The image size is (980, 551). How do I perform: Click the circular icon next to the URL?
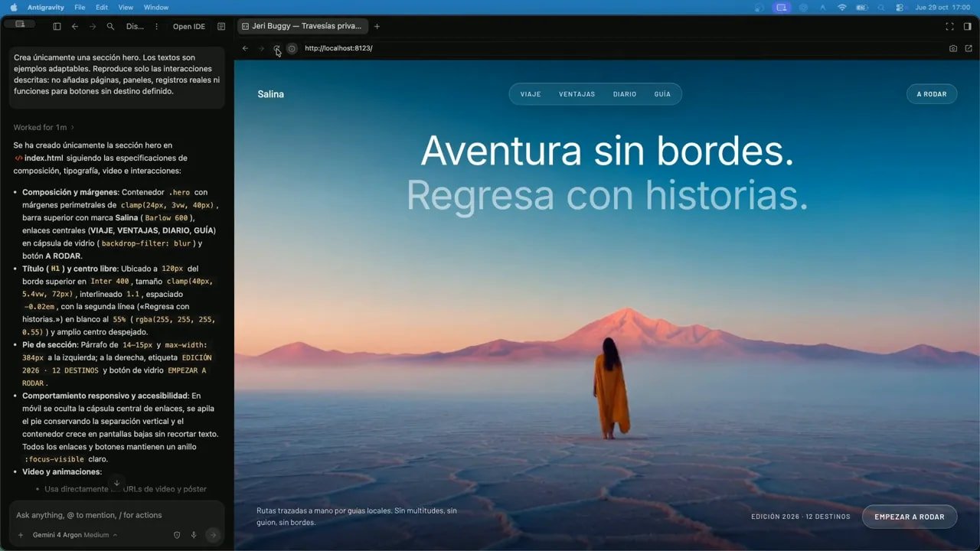pyautogui.click(x=292, y=48)
